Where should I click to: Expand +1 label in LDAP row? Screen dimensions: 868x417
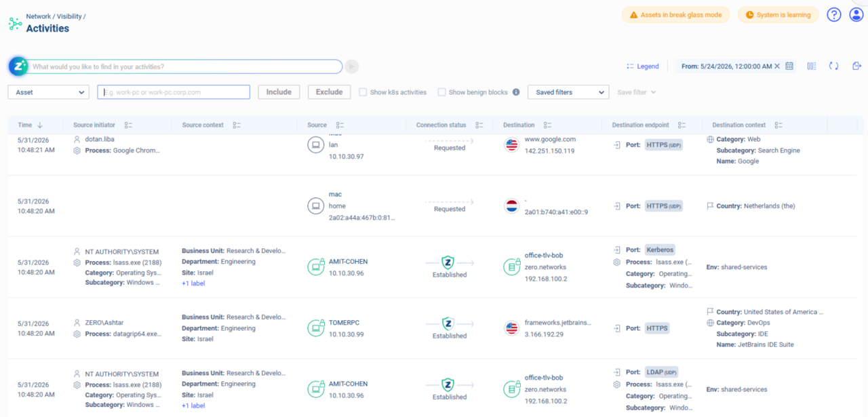click(x=193, y=405)
